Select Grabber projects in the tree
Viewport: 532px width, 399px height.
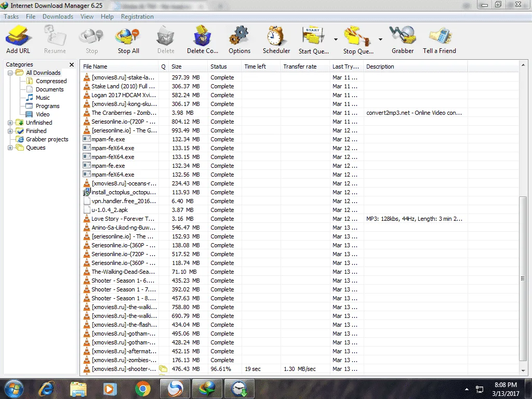point(47,139)
